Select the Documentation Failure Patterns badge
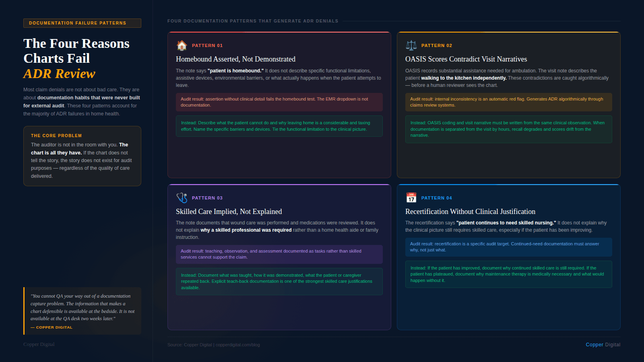 click(x=82, y=23)
